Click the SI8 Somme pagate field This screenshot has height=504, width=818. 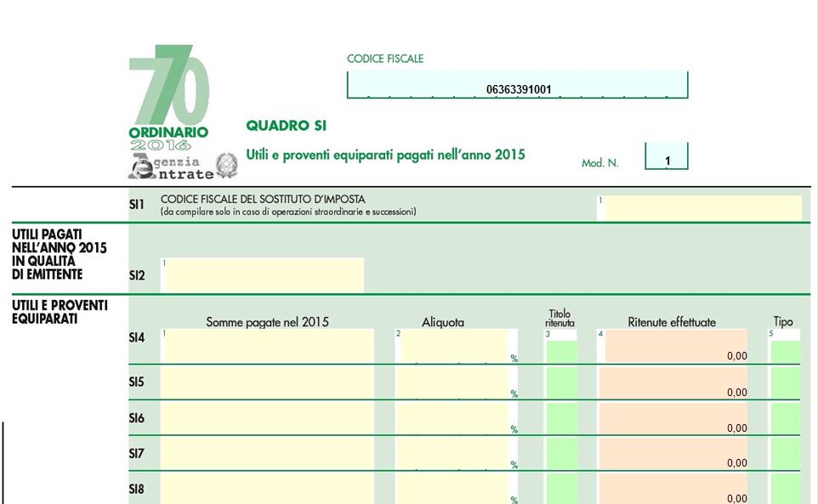pyautogui.click(x=267, y=489)
